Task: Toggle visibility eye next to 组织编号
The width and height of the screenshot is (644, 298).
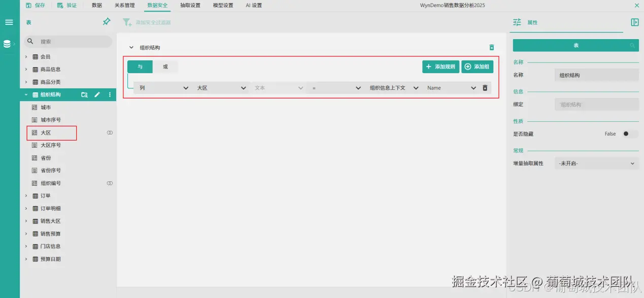Action: tap(109, 183)
